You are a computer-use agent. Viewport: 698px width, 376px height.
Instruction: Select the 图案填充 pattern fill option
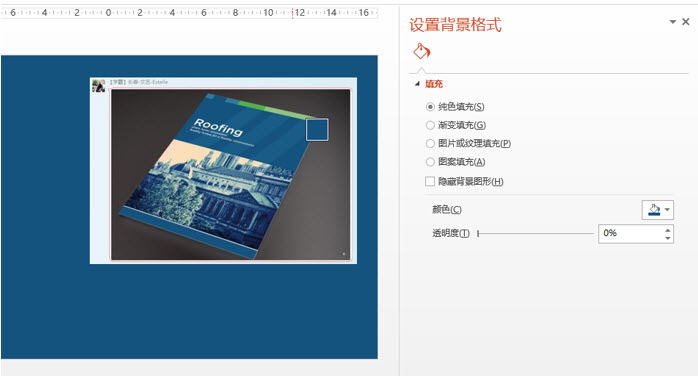(x=455, y=162)
